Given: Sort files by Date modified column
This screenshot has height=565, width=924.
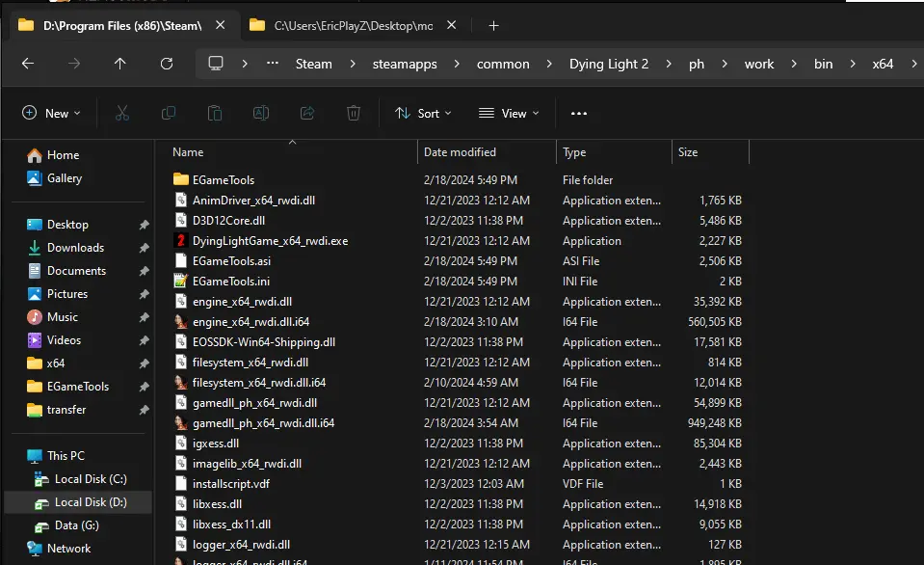Looking at the screenshot, I should [x=488, y=152].
